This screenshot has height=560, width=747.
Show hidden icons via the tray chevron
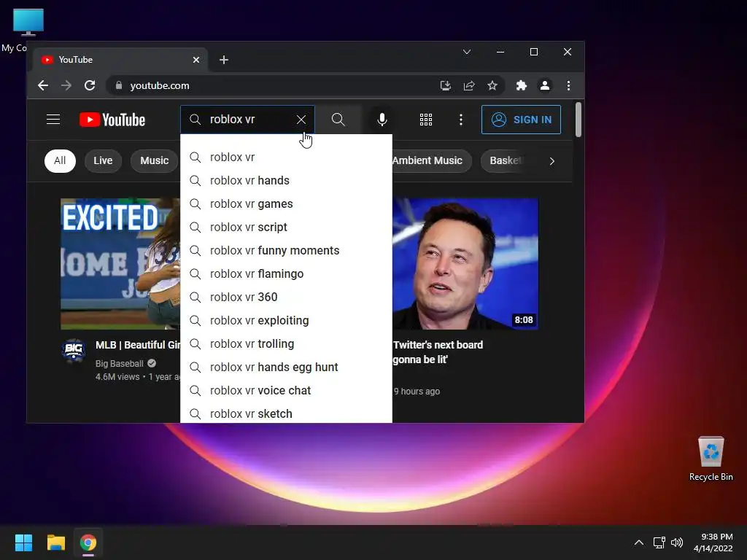[639, 542]
